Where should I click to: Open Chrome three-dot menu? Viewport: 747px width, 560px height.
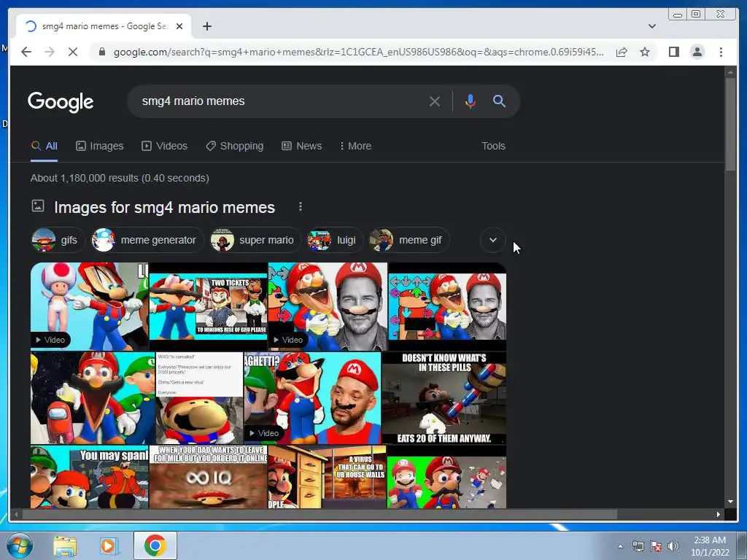[721, 52]
